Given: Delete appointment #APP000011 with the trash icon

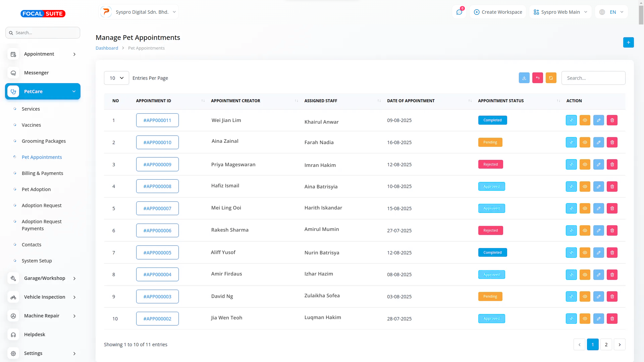Looking at the screenshot, I should [x=612, y=120].
